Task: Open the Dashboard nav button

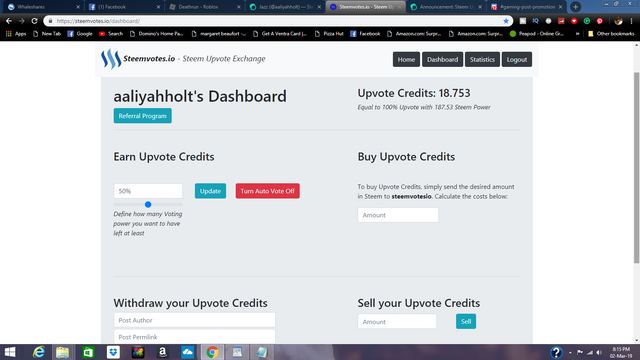Action: (x=442, y=60)
